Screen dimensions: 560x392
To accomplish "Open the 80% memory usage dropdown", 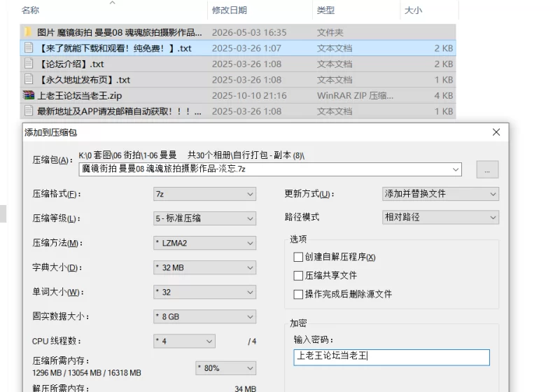I will [225, 368].
